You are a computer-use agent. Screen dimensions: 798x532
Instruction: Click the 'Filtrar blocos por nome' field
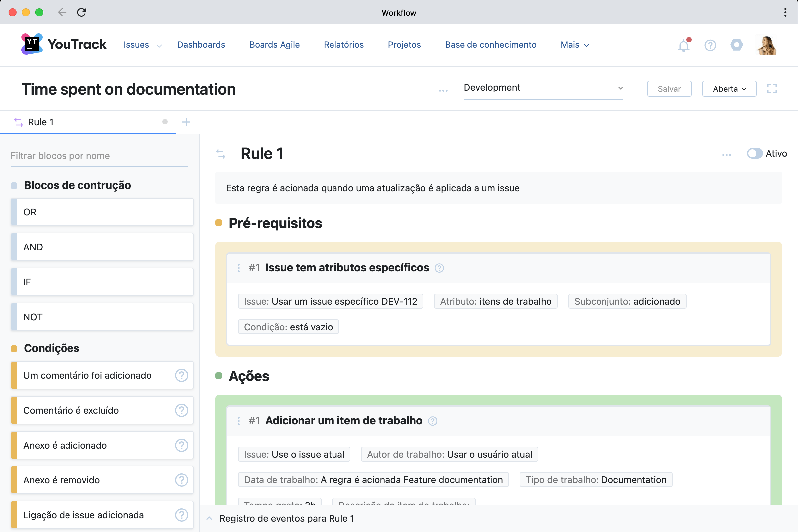coord(99,156)
